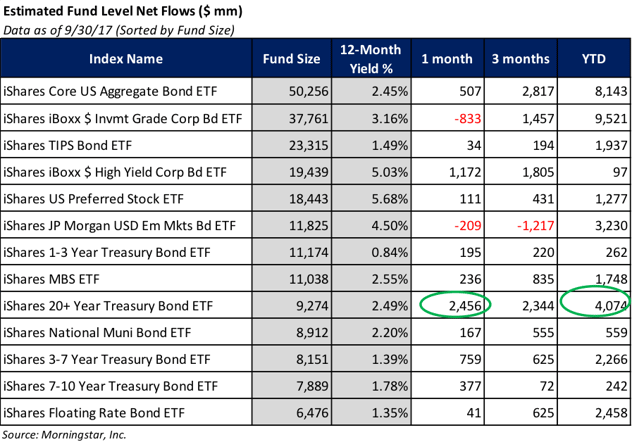Click the 3 months column header
Viewport: 644px width, 442px height.
click(x=520, y=59)
